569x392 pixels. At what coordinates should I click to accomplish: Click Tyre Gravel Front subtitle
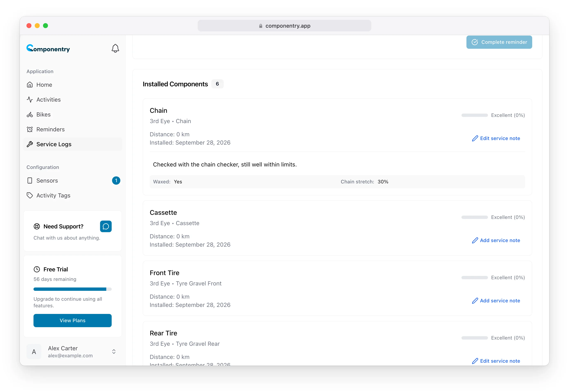[x=199, y=284]
